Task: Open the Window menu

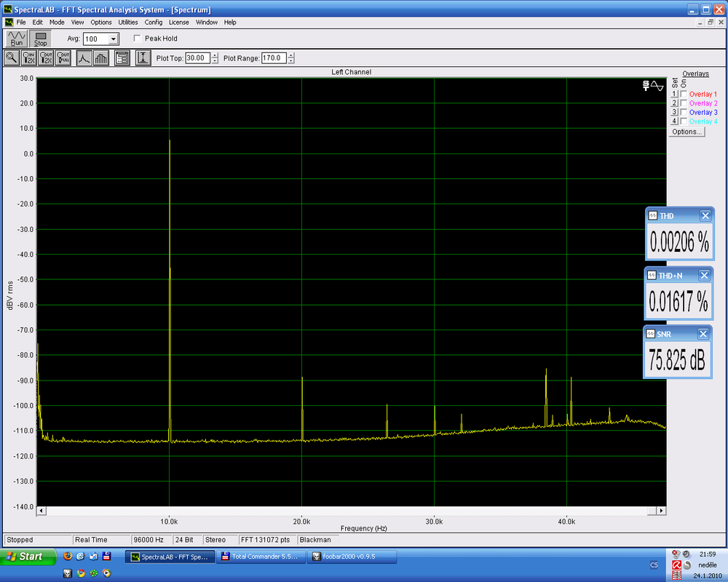Action: click(207, 23)
